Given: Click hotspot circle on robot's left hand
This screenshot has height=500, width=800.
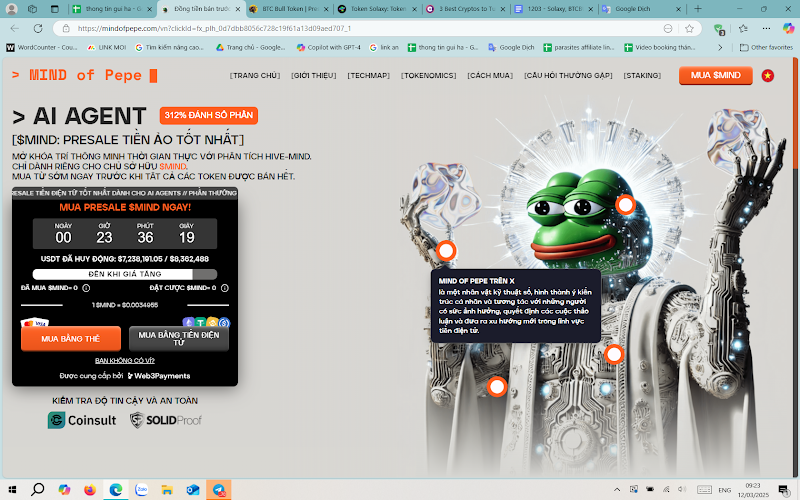Looking at the screenshot, I should tap(446, 251).
